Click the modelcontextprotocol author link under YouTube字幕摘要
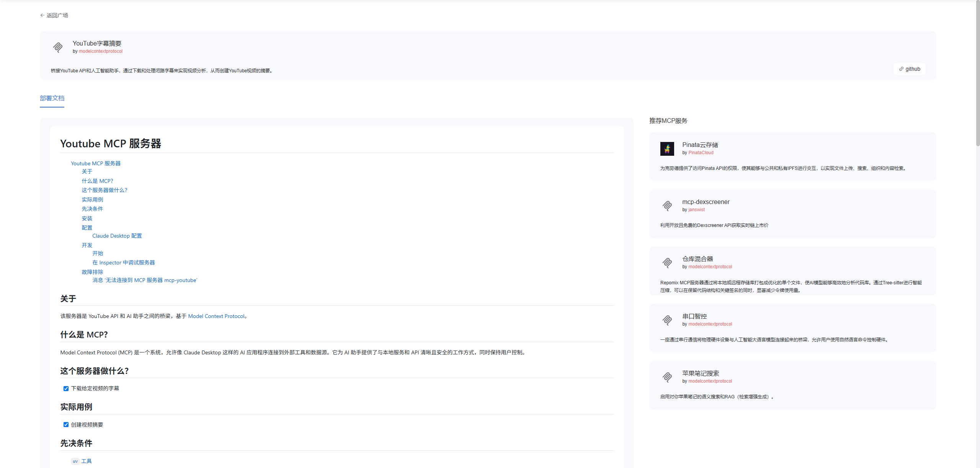This screenshot has height=468, width=980. tap(100, 51)
